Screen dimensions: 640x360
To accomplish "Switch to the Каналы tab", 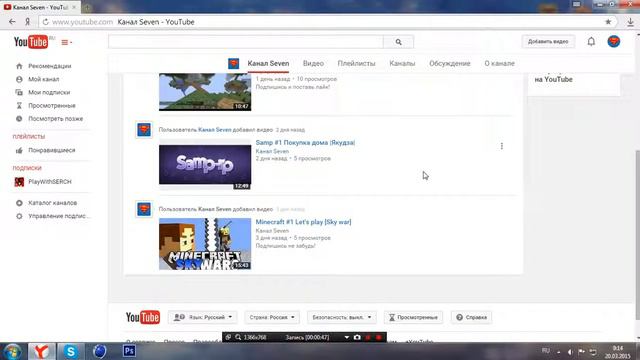I will tap(402, 64).
